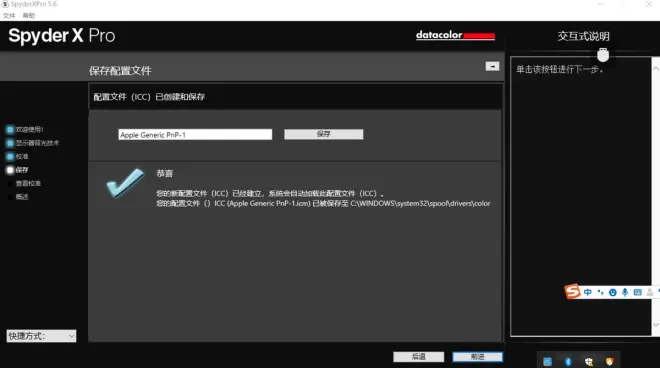660x368 pixels.
Task: Open the IME emoji smiley panel
Action: [x=613, y=292]
